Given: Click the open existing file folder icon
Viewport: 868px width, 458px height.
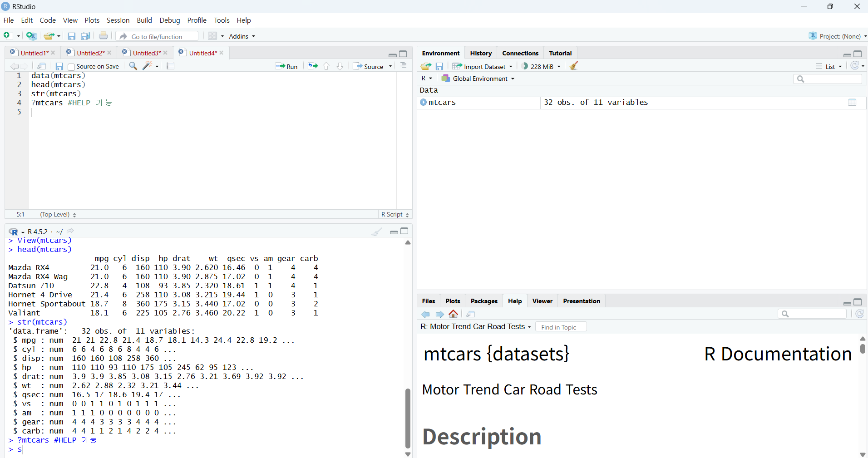Looking at the screenshot, I should (x=49, y=36).
